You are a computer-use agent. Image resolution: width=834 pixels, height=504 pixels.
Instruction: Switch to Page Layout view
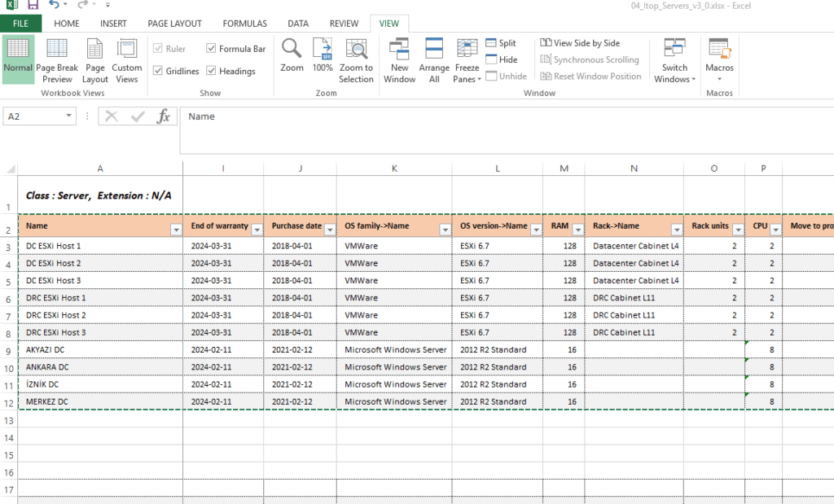(95, 59)
